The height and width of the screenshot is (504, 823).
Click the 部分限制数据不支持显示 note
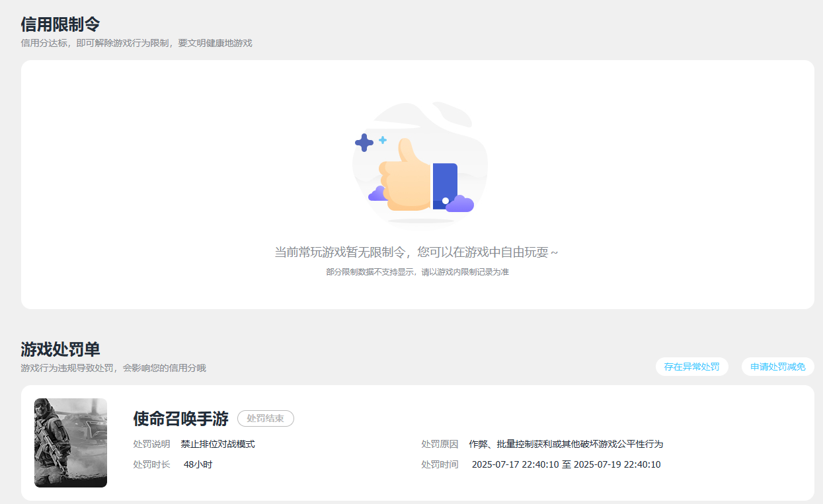[x=417, y=272]
